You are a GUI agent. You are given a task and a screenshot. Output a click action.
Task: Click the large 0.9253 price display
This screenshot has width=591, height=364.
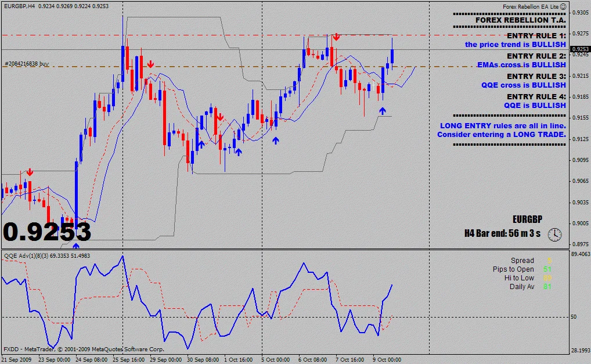coord(47,232)
